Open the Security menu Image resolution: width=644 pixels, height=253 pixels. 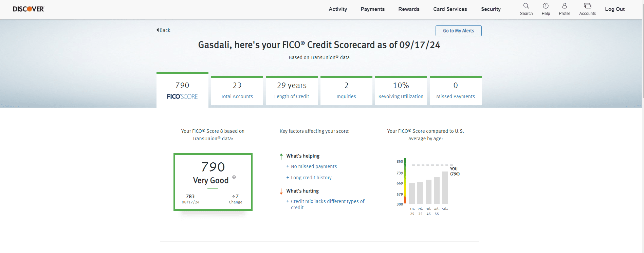coord(491,9)
